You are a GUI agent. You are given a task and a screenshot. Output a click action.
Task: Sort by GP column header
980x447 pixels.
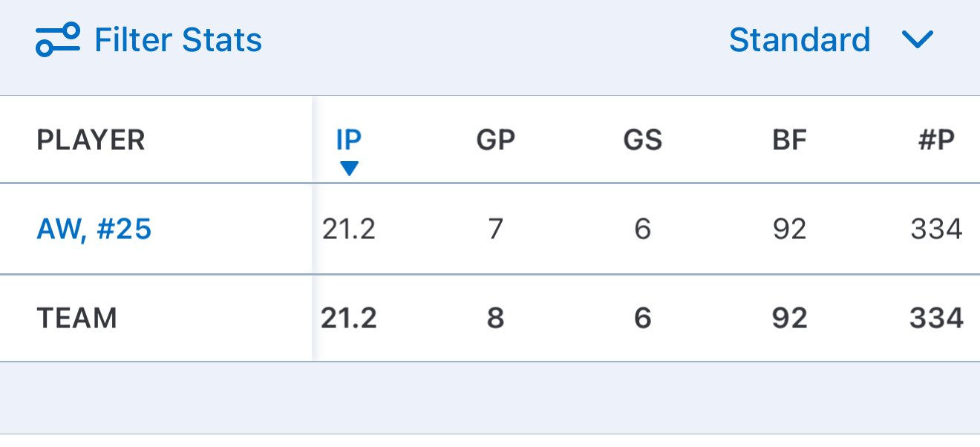[x=495, y=140]
